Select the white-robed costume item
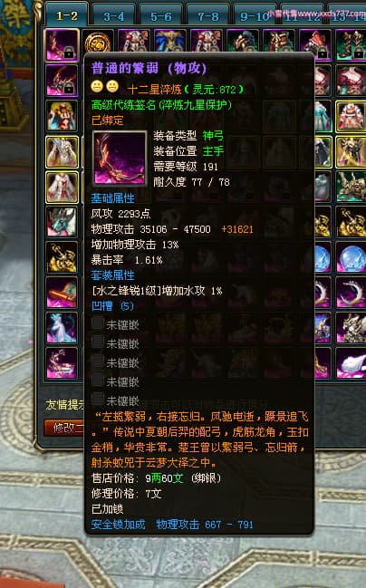Screen dimensions: 366x588 [x=62, y=188]
